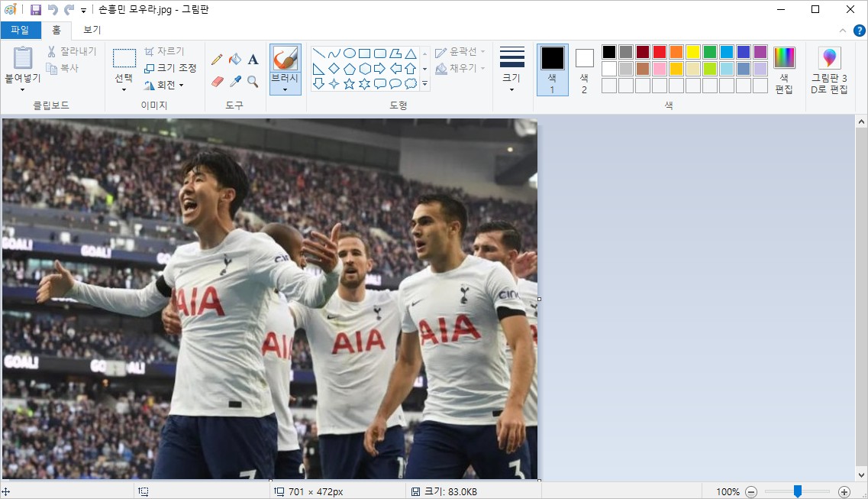Click Crop (자르기) button
The image size is (868, 499).
pos(164,51)
